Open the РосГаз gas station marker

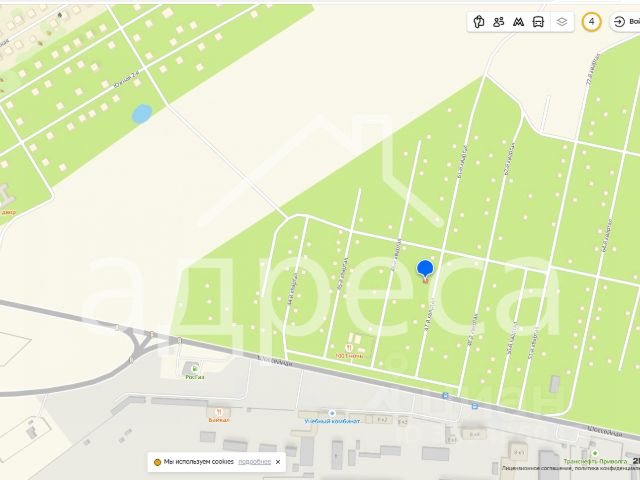[x=195, y=369]
